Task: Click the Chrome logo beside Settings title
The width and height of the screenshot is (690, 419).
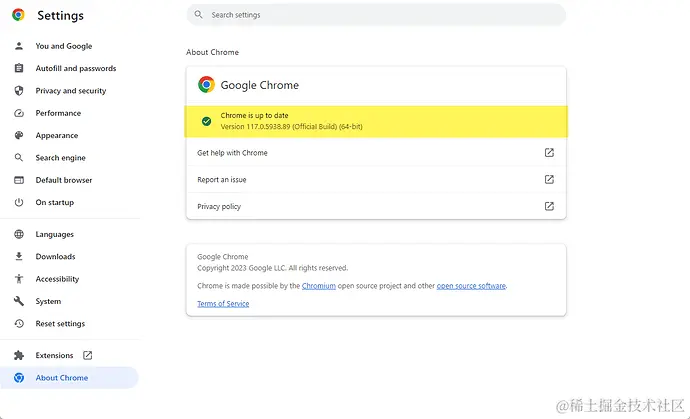Action: 18,15
